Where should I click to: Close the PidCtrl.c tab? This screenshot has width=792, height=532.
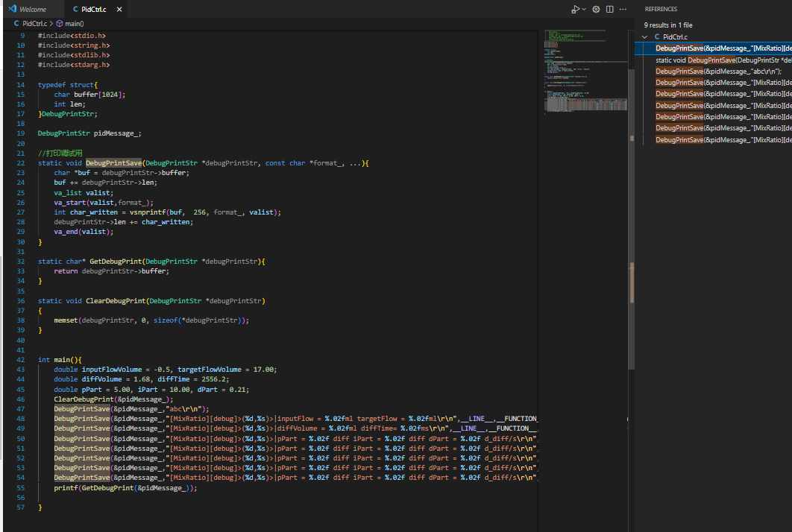pyautogui.click(x=119, y=10)
